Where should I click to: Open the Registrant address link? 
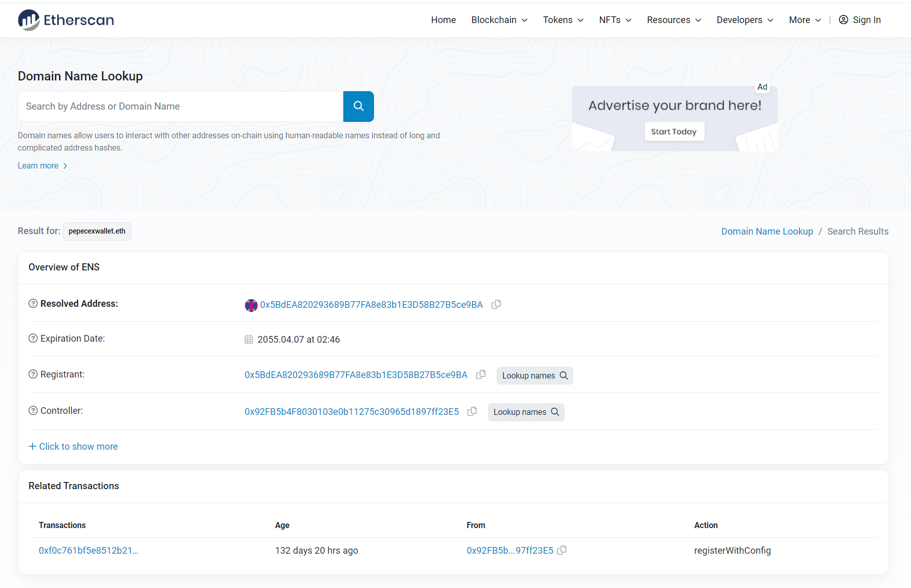click(x=356, y=375)
